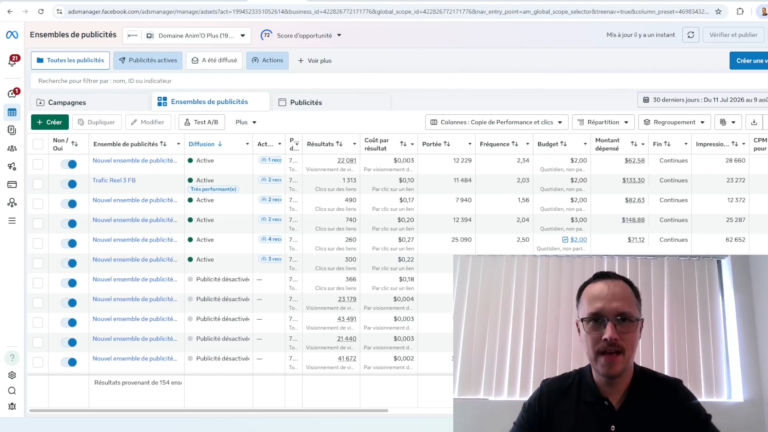
Task: Toggle the ad set with 260 results
Action: point(69,243)
